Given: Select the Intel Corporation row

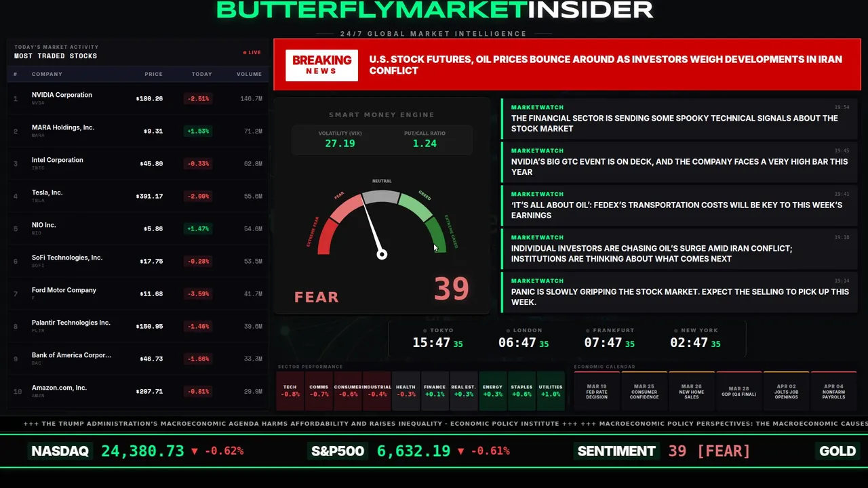Looking at the screenshot, I should [x=138, y=163].
